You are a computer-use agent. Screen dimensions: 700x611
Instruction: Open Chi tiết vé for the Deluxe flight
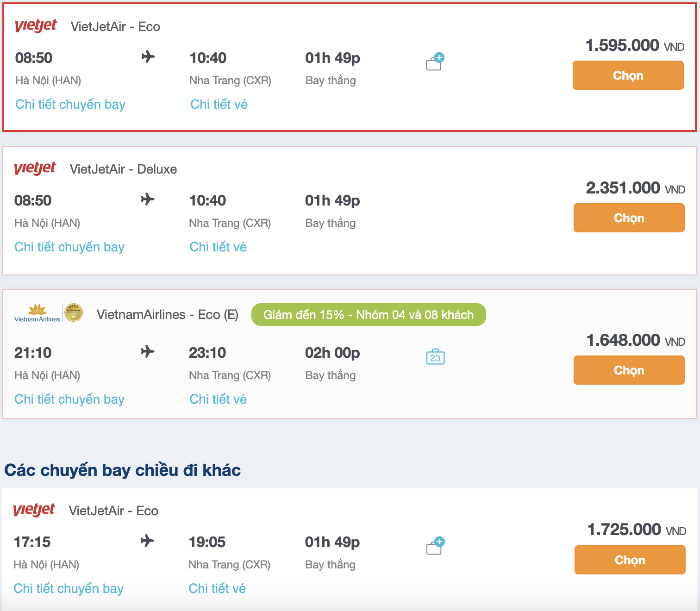tap(218, 247)
